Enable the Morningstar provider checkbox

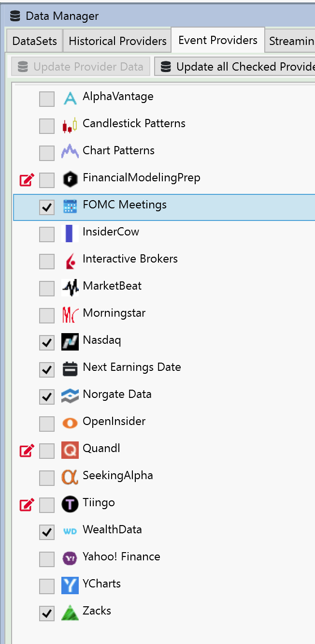[x=47, y=316]
